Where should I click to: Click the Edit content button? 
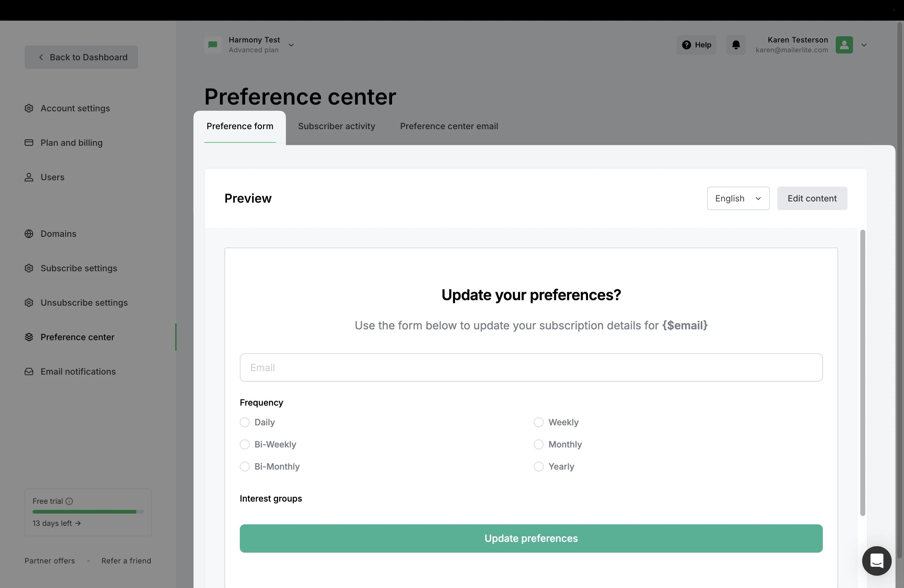pyautogui.click(x=812, y=198)
